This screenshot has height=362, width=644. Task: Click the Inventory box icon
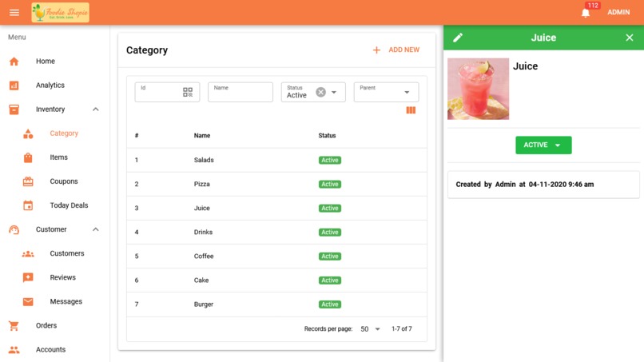(14, 109)
